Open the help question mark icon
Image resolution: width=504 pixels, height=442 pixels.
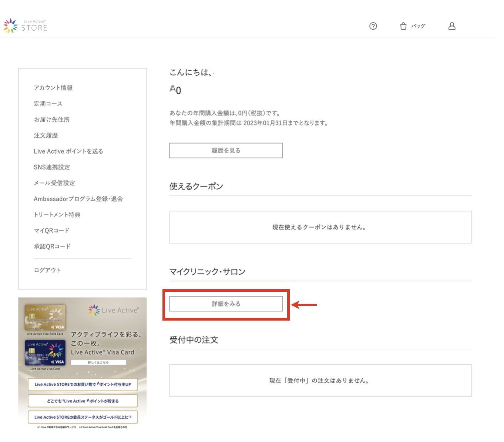click(373, 26)
